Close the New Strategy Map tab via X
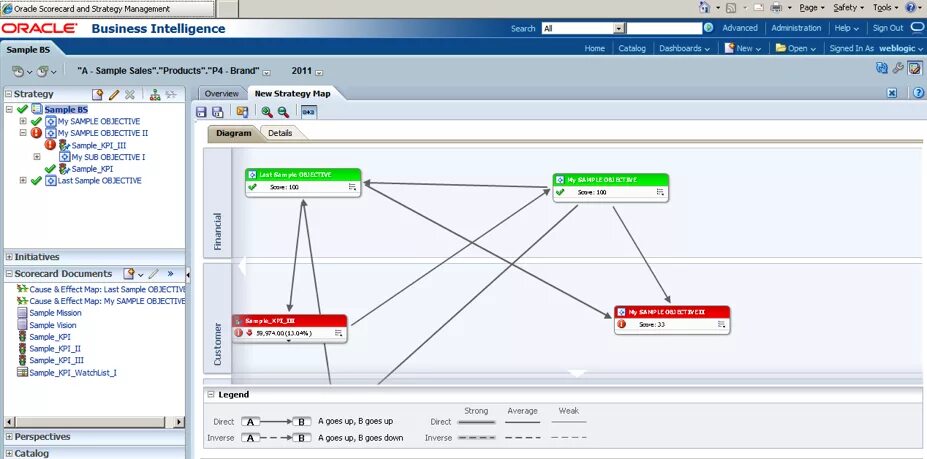This screenshot has width=927, height=459. coord(893,93)
